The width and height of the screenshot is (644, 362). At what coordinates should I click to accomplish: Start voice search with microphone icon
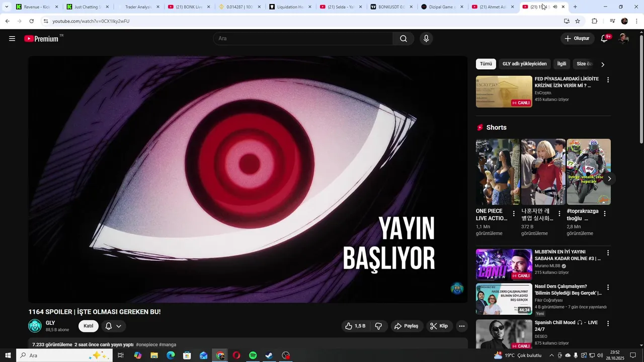pos(426,39)
